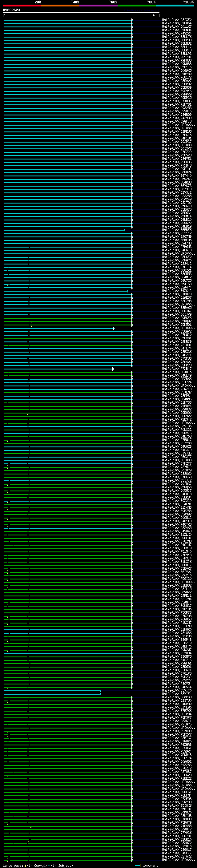Click the yellow gap marker on UniRef100_C5KQ92 row
The width and height of the screenshot is (197, 868).
pos(31,322)
